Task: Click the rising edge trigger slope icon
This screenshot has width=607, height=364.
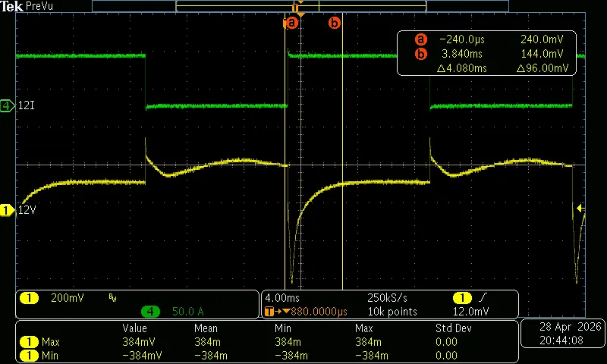Action: [483, 298]
